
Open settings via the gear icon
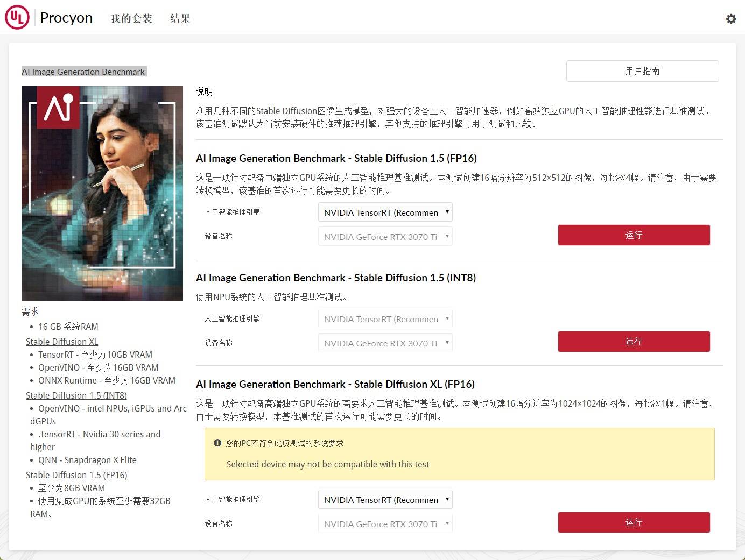click(730, 19)
